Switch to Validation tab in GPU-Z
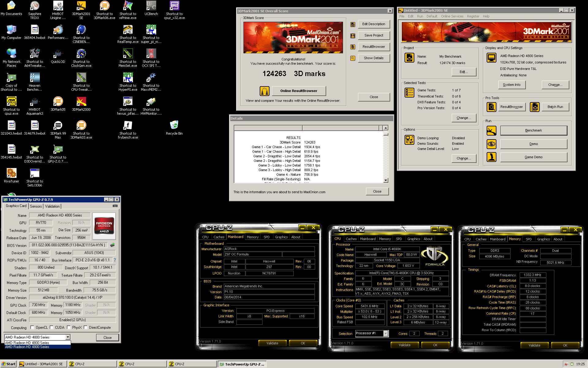 [x=52, y=206]
